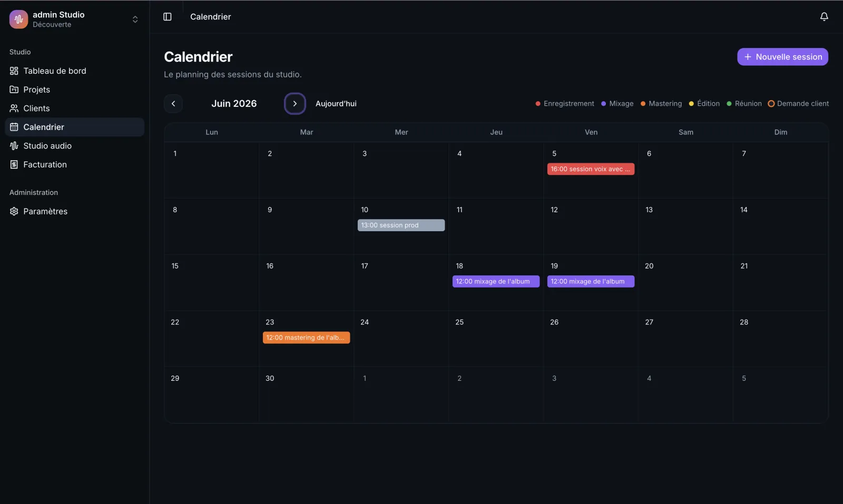Click the Juin 2026 month label
The height and width of the screenshot is (504, 843).
pos(234,104)
